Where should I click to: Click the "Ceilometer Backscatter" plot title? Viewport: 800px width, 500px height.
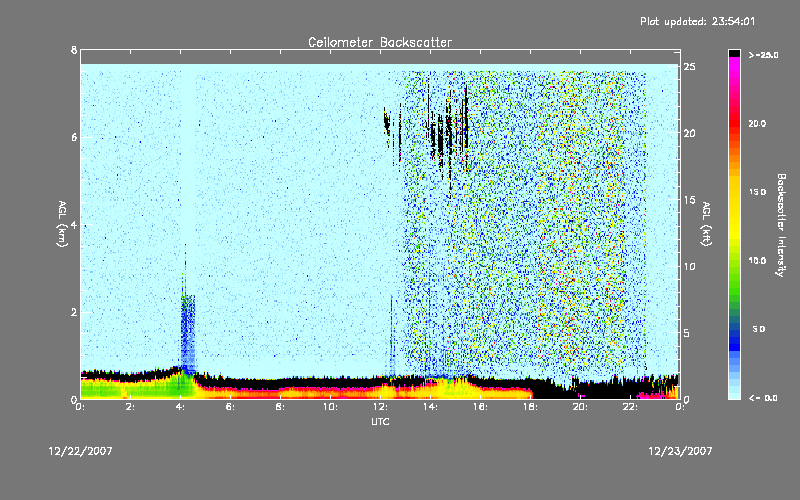click(380, 42)
